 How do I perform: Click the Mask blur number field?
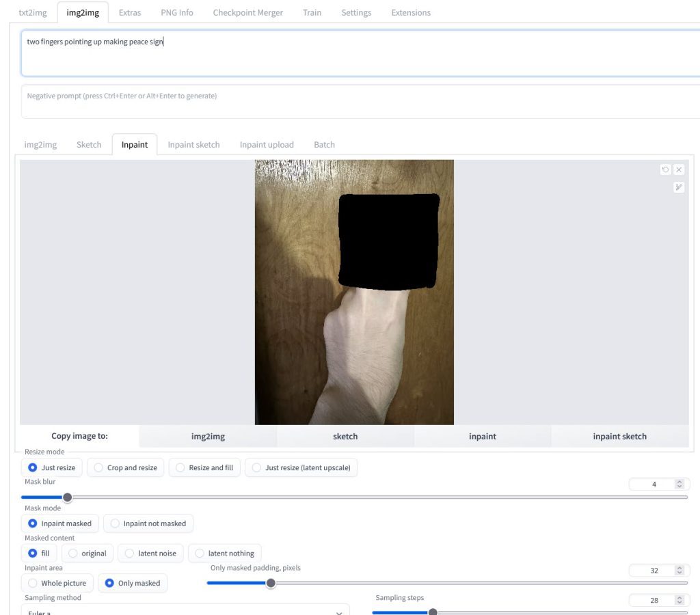point(653,484)
